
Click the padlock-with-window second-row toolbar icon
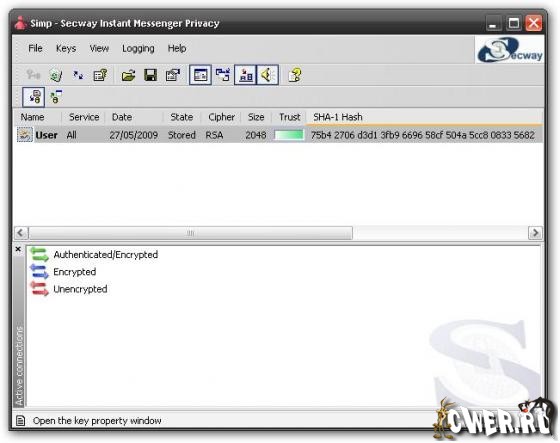point(56,97)
